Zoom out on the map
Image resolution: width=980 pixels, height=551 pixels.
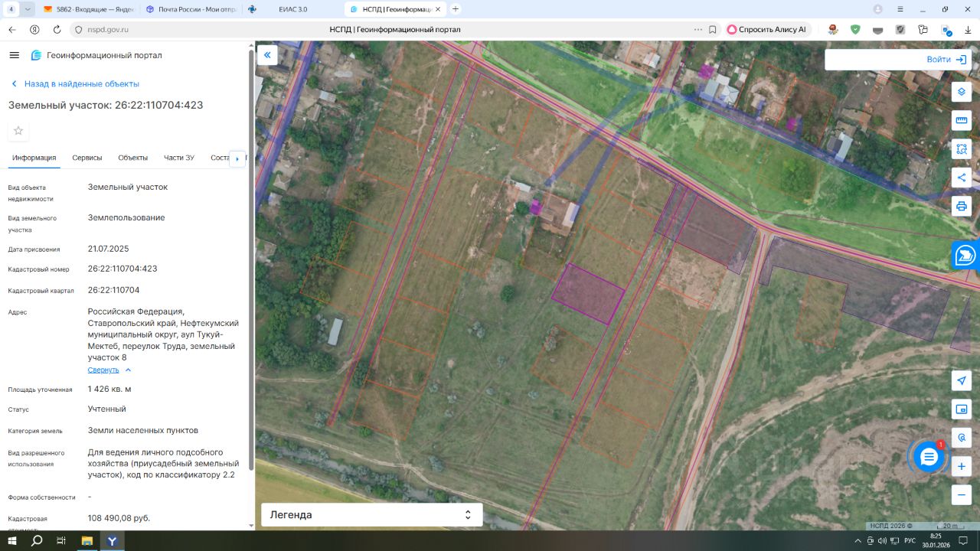coord(962,494)
